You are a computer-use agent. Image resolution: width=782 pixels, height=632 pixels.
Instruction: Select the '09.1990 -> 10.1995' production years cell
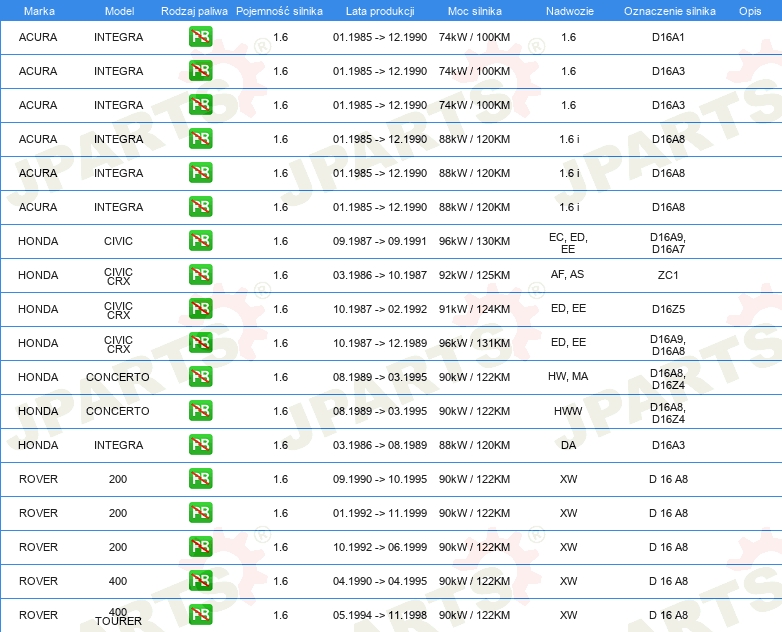point(380,479)
